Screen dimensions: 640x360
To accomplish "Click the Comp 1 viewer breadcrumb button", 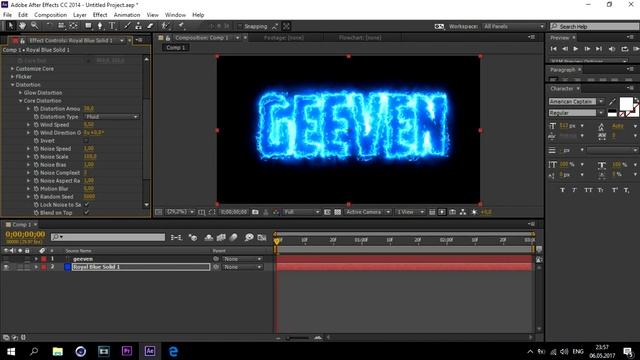I will [176, 47].
